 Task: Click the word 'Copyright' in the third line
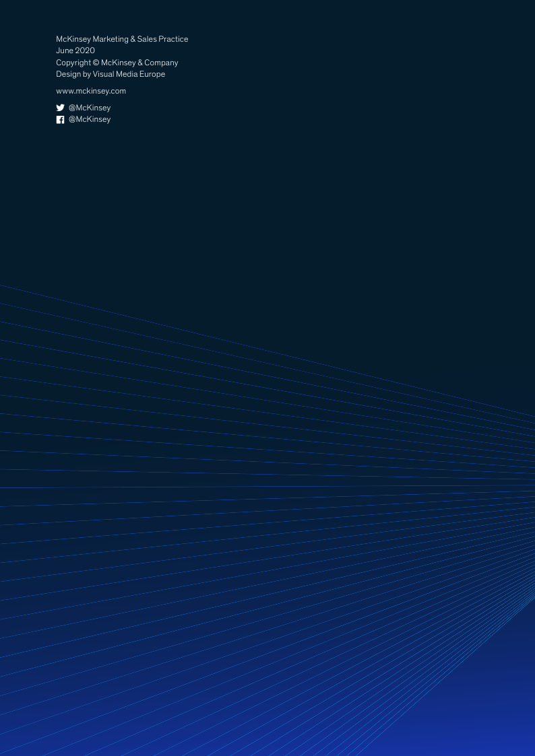pos(73,63)
